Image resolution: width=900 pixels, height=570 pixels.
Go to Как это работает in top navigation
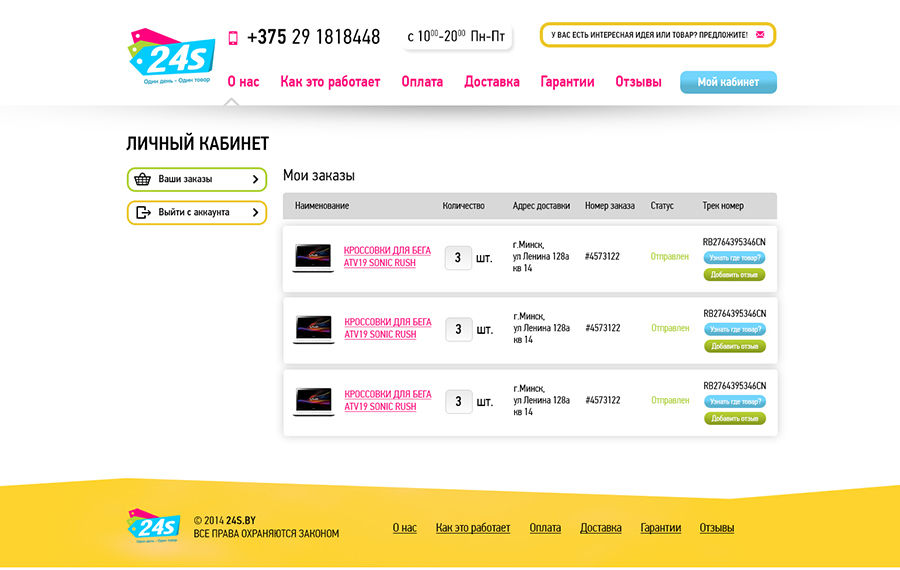coord(330,82)
